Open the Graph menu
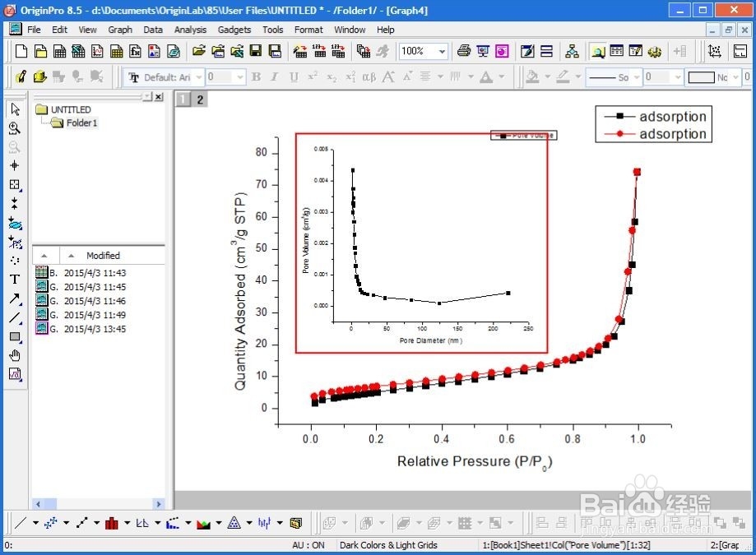This screenshot has width=756, height=555. point(120,30)
